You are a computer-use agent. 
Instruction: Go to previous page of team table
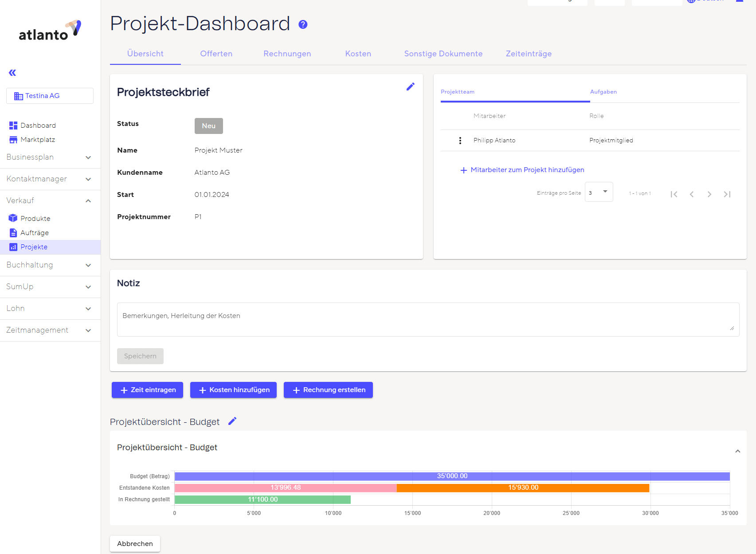click(x=692, y=194)
